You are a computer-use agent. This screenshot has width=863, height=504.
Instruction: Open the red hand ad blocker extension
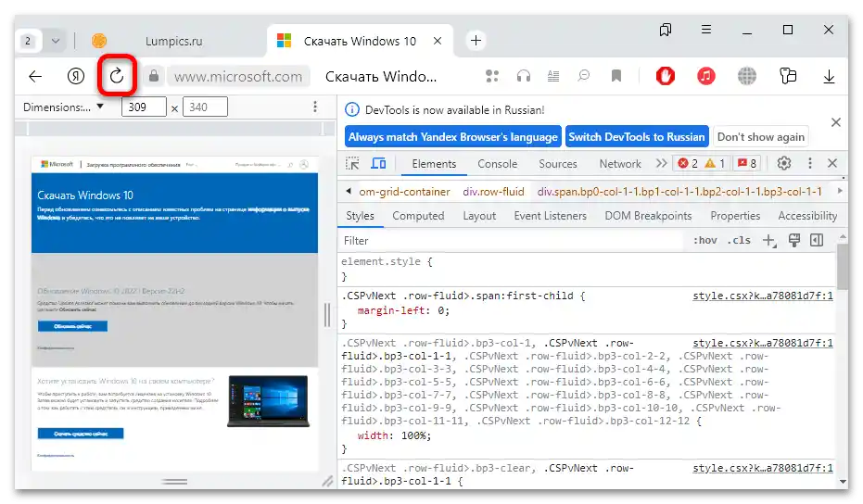click(x=665, y=76)
